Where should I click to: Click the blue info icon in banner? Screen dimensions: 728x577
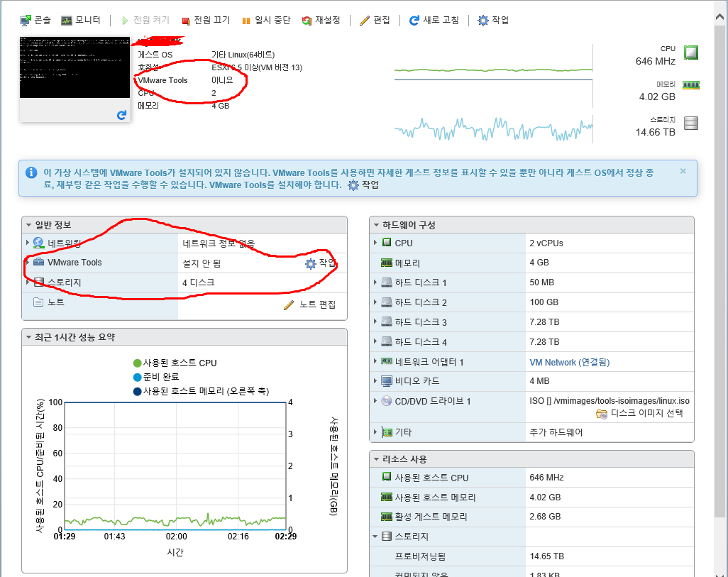tap(31, 173)
